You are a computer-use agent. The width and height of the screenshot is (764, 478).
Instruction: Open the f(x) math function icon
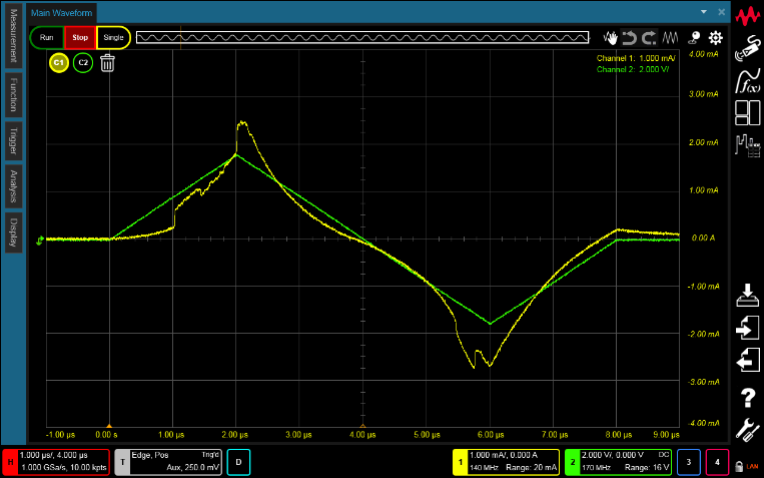[x=748, y=79]
